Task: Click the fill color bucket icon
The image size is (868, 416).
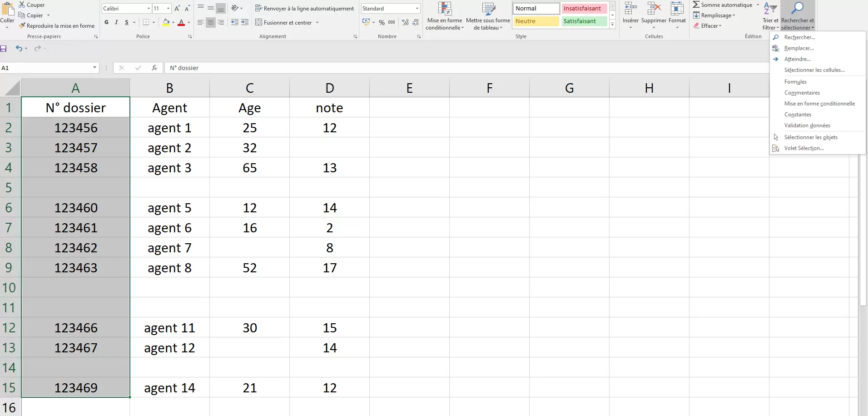Action: [x=166, y=22]
